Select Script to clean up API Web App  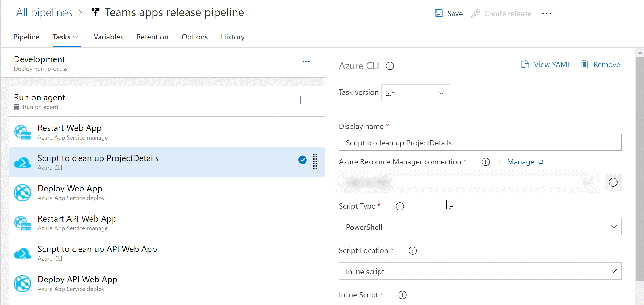(x=167, y=253)
